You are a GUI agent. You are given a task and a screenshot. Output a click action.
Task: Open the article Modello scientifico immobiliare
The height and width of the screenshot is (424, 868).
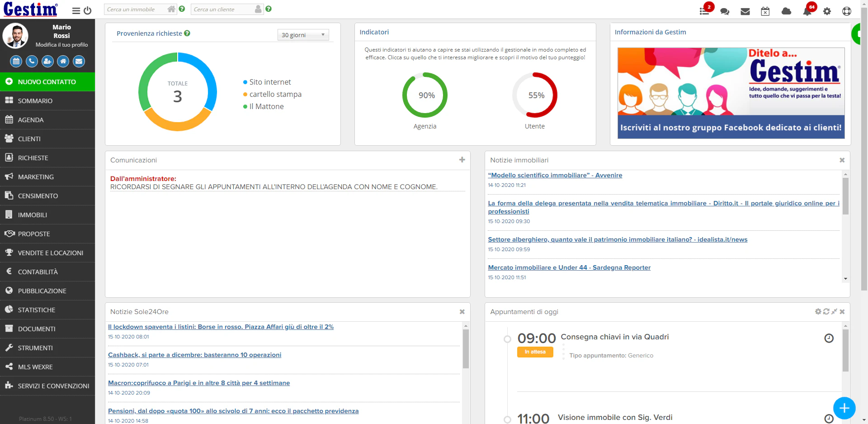[555, 175]
